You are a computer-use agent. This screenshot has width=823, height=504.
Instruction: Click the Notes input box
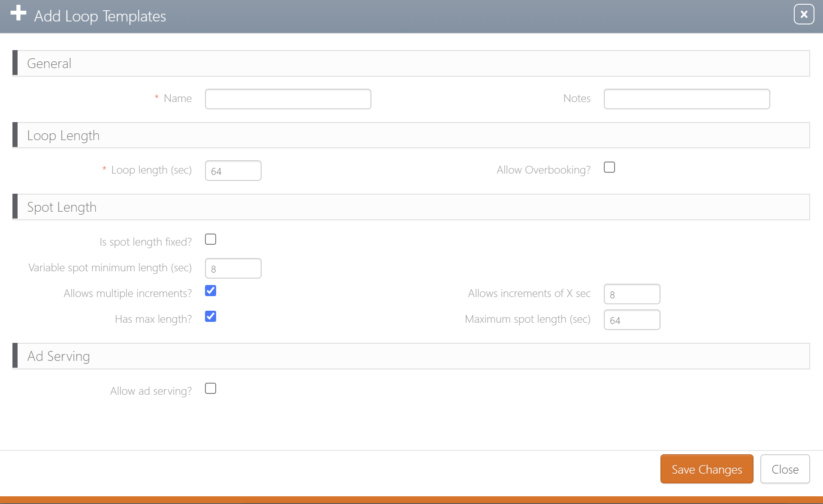click(687, 99)
